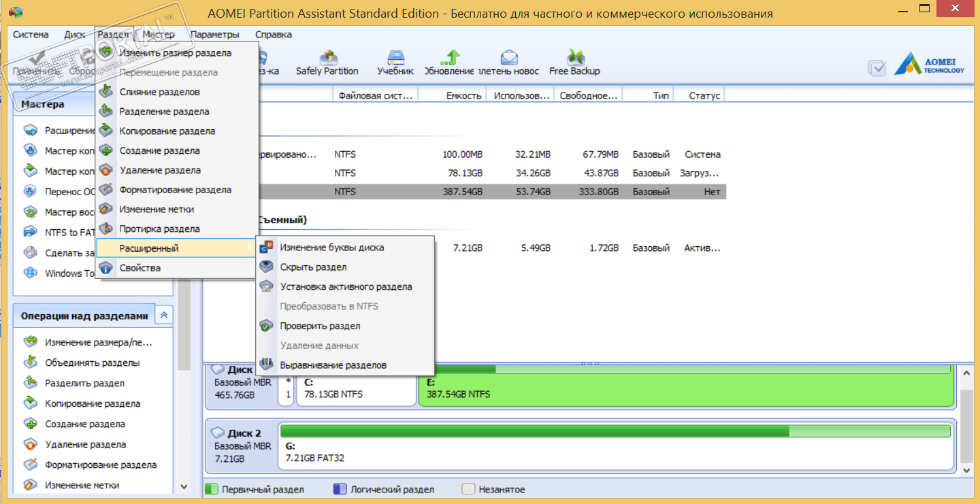Screen dimensions: 980x504
Task: Click green Первичный раздел legend swatch
Action: pyautogui.click(x=212, y=489)
